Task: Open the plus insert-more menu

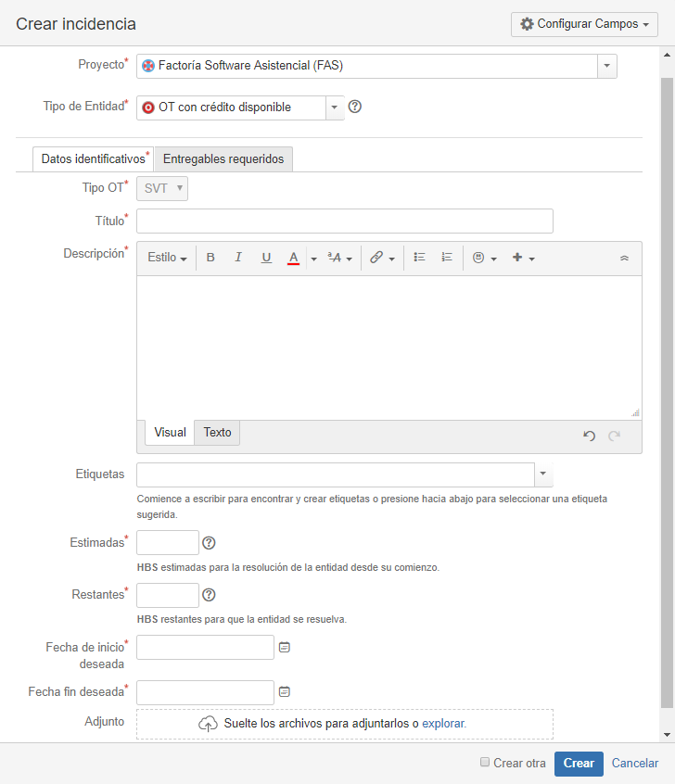Action: tap(523, 258)
